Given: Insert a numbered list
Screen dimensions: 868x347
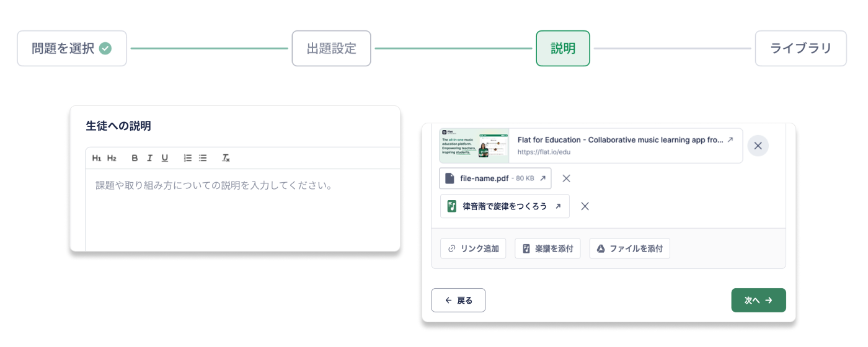Looking at the screenshot, I should 188,158.
